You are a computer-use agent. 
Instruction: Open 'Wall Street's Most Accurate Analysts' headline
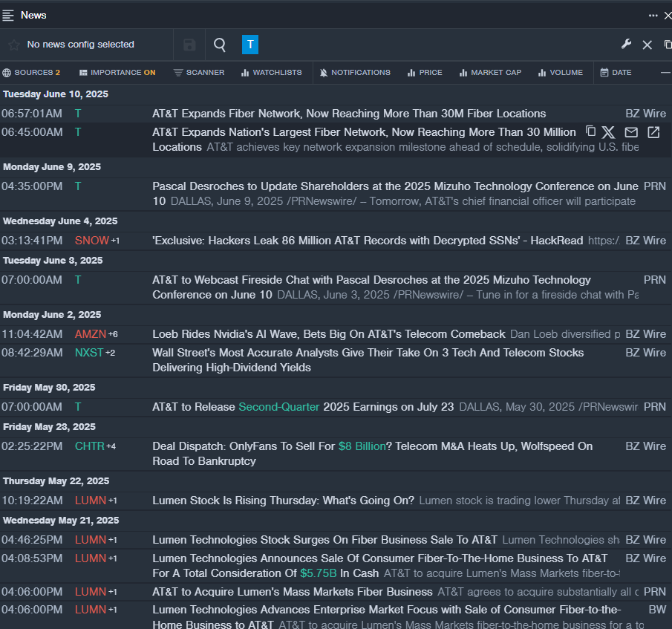point(368,360)
